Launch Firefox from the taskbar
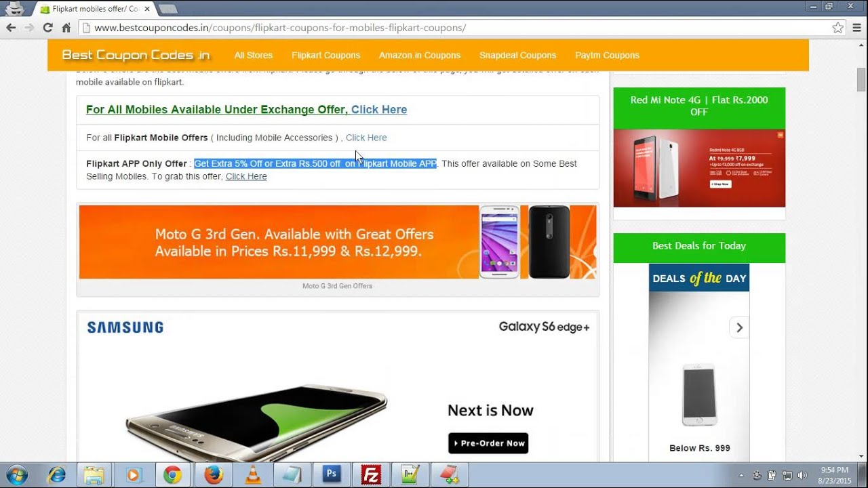Screen dimensions: 868x488 click(x=213, y=475)
